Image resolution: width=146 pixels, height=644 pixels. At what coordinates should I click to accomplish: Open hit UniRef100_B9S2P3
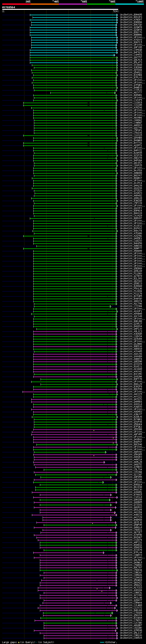131,17
